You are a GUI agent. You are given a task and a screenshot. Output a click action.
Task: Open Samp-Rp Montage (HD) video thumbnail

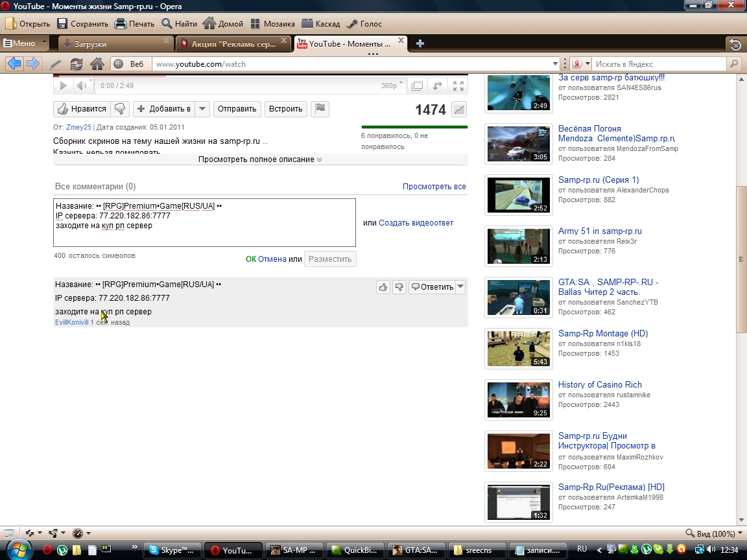[x=518, y=349]
